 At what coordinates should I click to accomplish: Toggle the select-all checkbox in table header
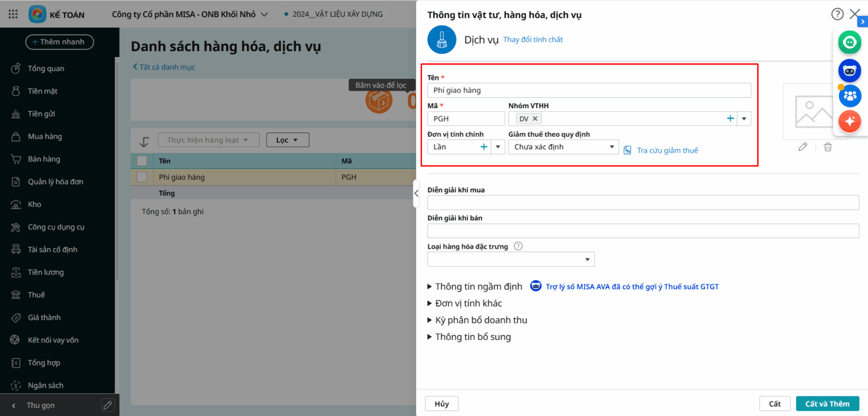pos(142,161)
